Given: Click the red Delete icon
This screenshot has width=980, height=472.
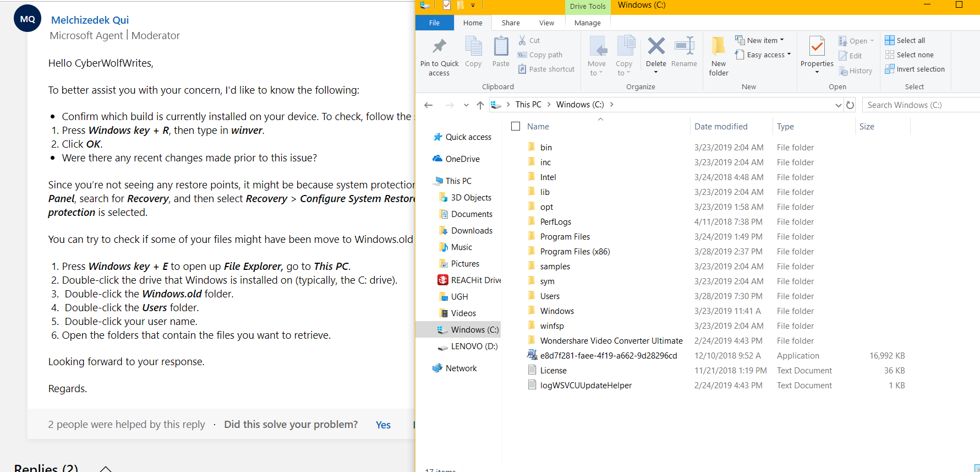Looking at the screenshot, I should coord(656,46).
